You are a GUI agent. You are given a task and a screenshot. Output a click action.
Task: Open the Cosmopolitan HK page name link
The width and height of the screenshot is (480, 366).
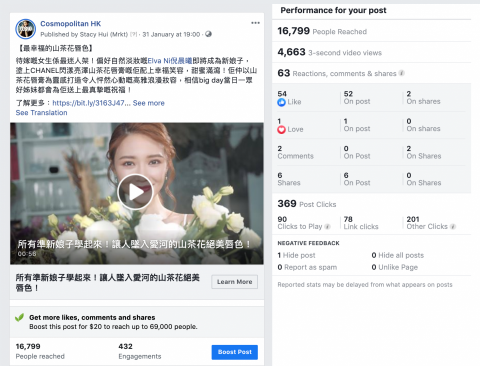click(71, 24)
